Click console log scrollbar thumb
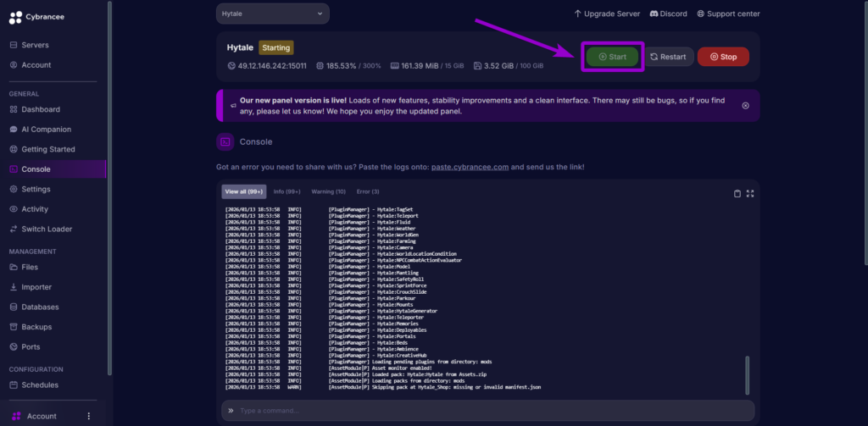Image resolution: width=868 pixels, height=426 pixels. (748, 375)
